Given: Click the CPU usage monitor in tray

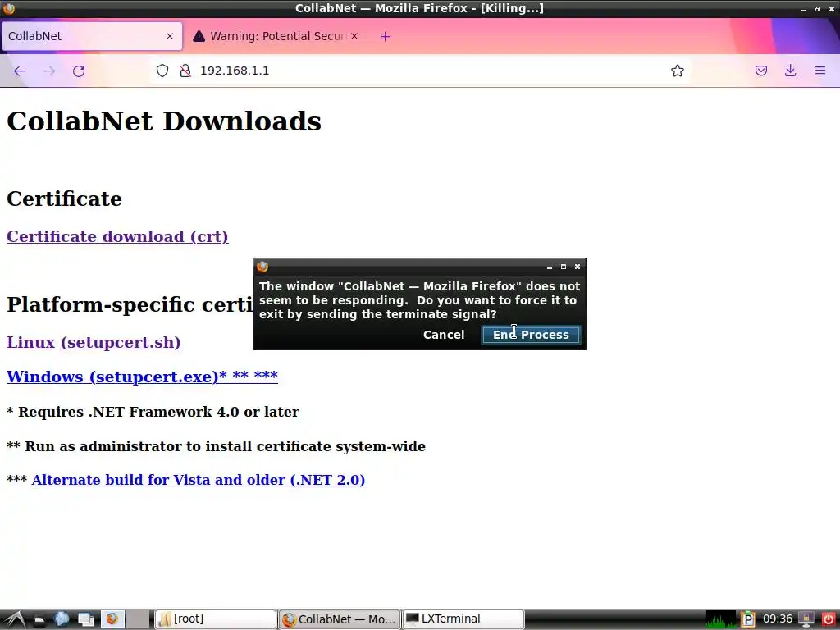Looking at the screenshot, I should point(721,620).
